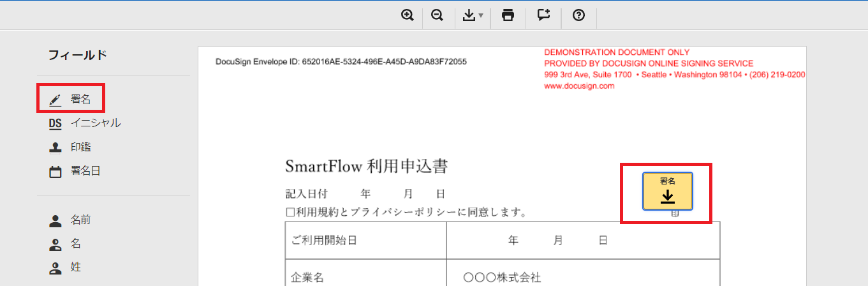The width and height of the screenshot is (868, 286).
Task: Click the pen icon beside 署名
Action: [55, 100]
